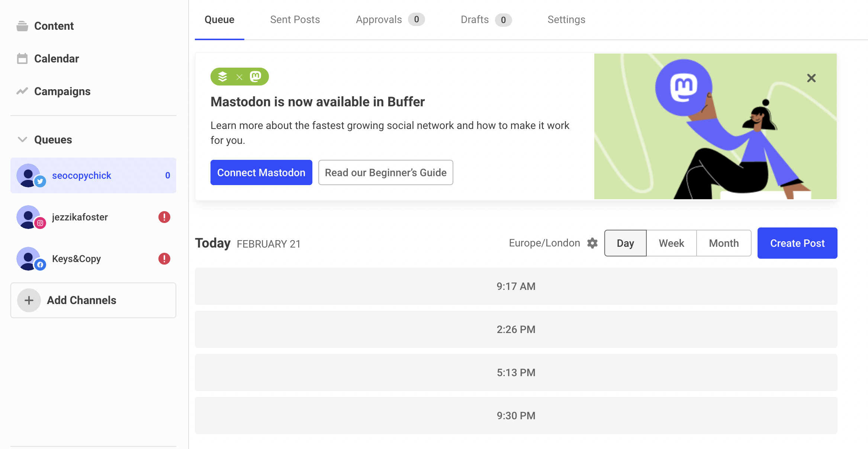Click the Add Channels plus icon

pyautogui.click(x=29, y=300)
